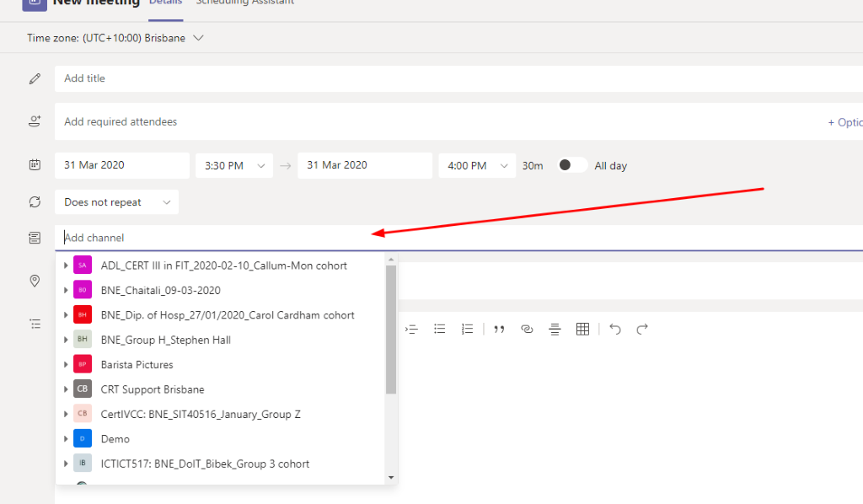Click the calendar date icon
863x504 pixels.
click(x=35, y=165)
